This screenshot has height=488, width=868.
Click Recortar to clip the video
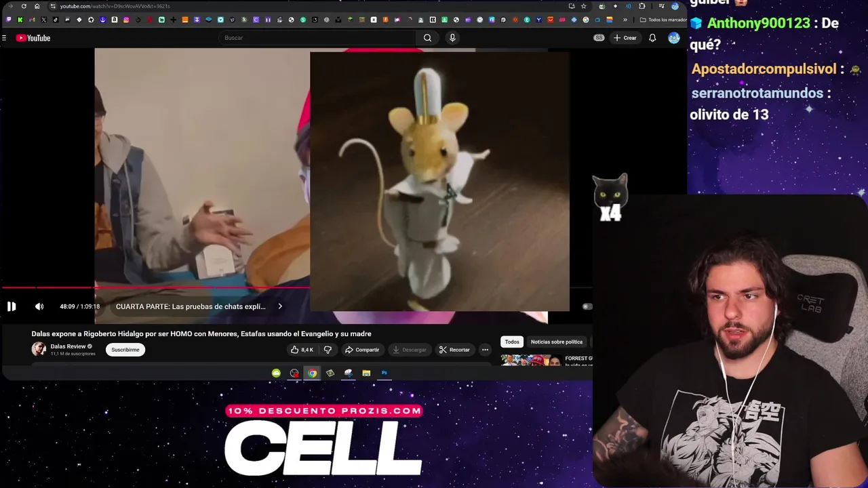coord(454,350)
